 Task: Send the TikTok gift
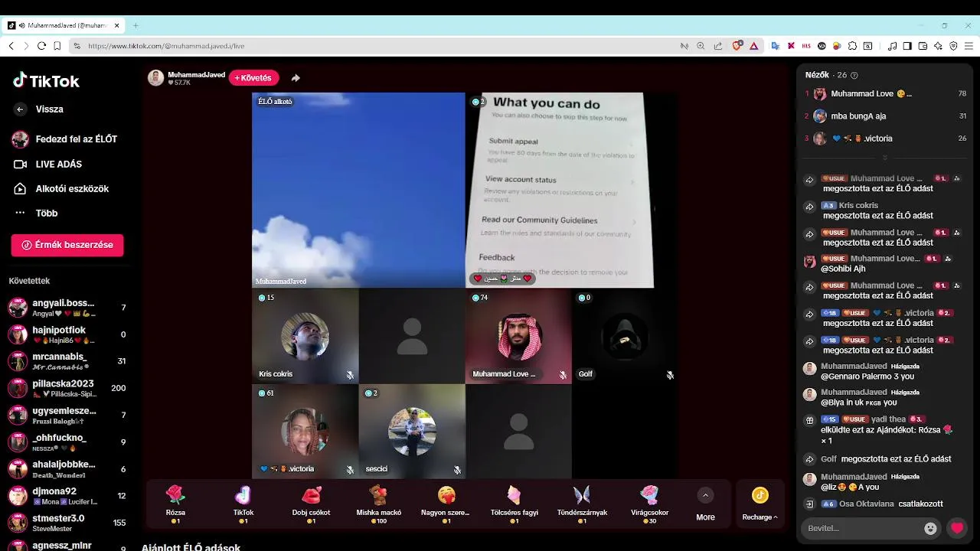(x=243, y=504)
